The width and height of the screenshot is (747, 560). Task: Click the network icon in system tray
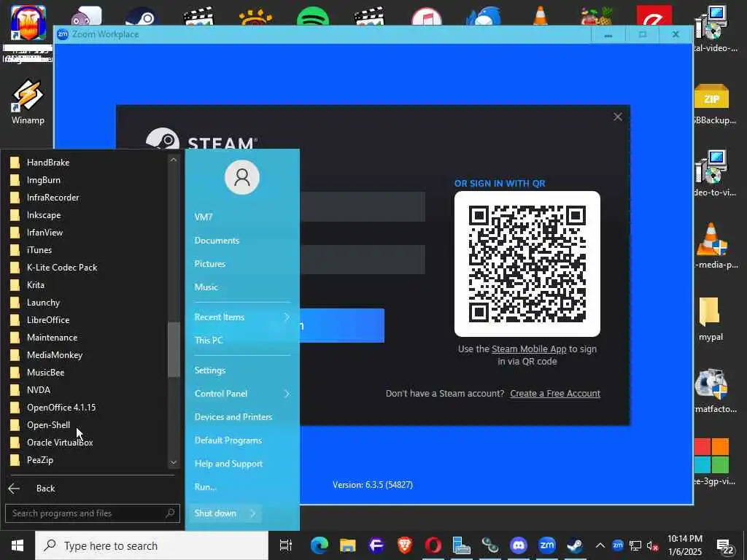pos(635,545)
